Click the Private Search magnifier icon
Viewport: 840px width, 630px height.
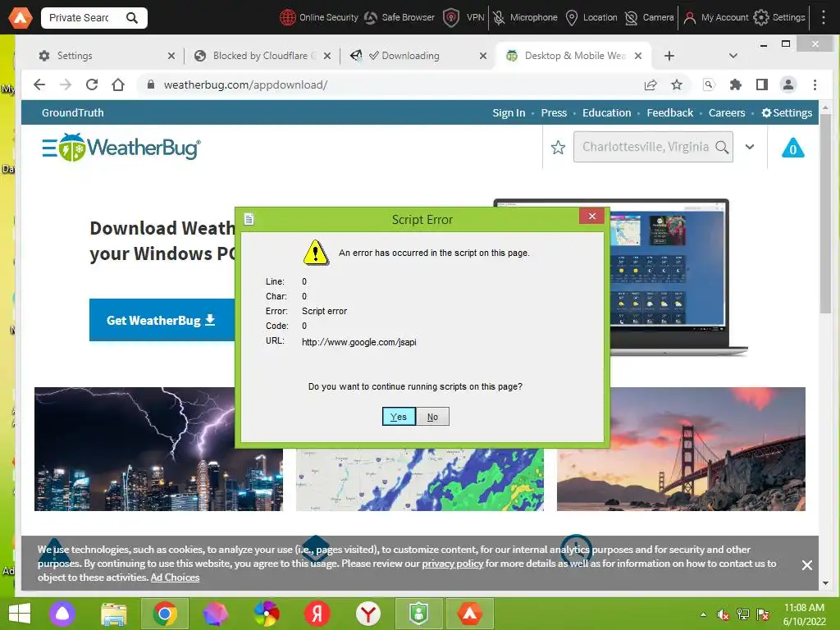point(132,18)
